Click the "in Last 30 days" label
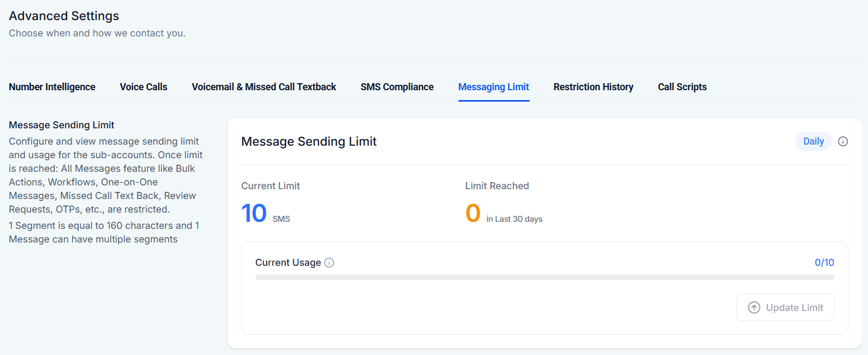 click(514, 219)
